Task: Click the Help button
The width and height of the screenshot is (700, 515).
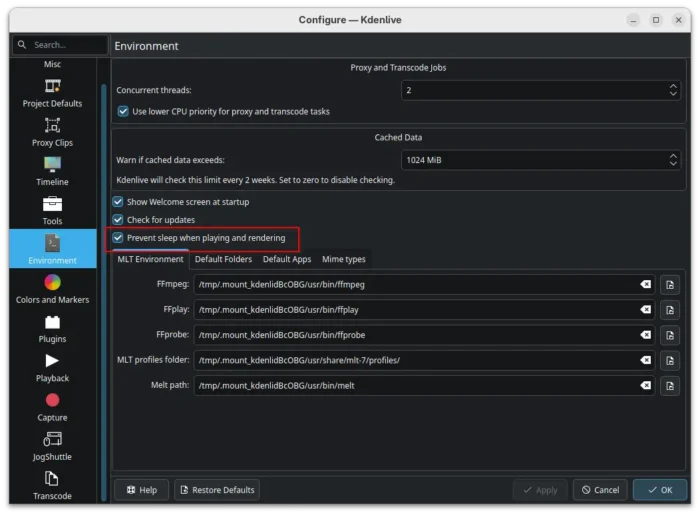Action: (x=142, y=490)
